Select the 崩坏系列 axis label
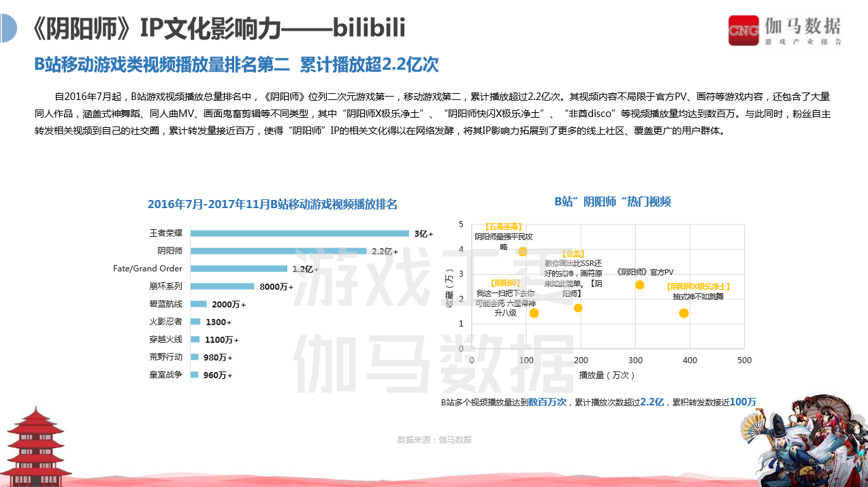The height and width of the screenshot is (487, 868). pyautogui.click(x=166, y=286)
